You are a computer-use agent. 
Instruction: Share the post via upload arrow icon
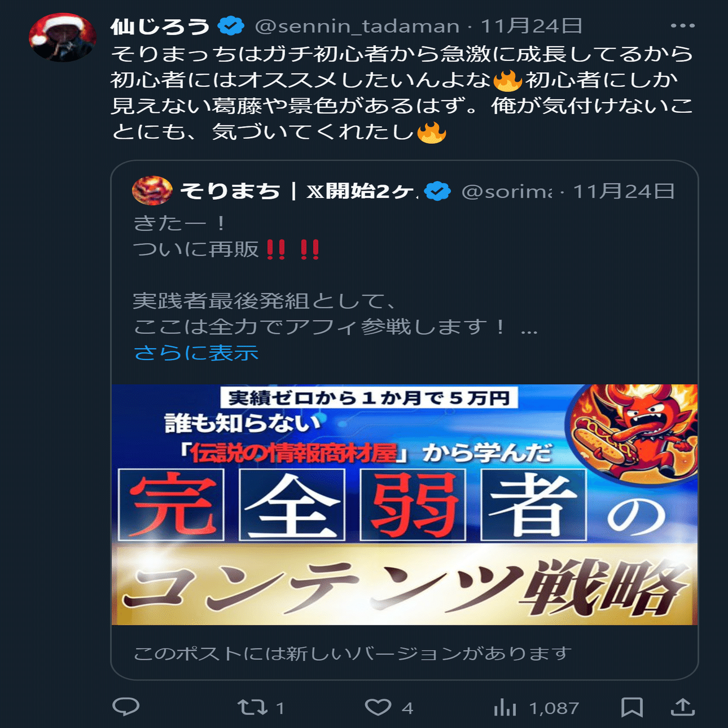683,707
